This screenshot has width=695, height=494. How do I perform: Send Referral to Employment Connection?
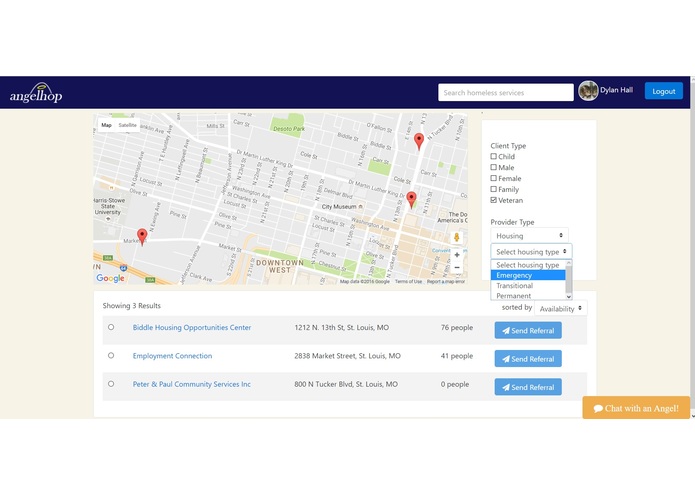pyautogui.click(x=528, y=359)
